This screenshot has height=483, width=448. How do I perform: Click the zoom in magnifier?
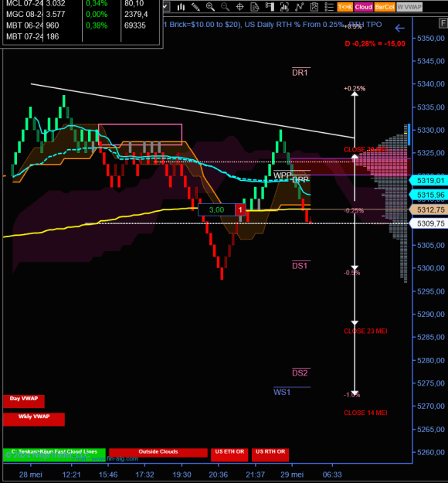(210, 7)
